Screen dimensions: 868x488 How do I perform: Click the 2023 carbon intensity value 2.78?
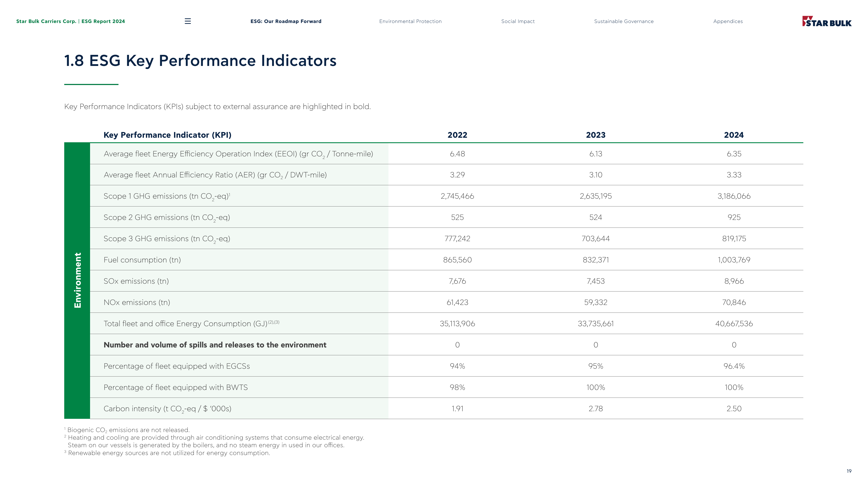tap(595, 409)
